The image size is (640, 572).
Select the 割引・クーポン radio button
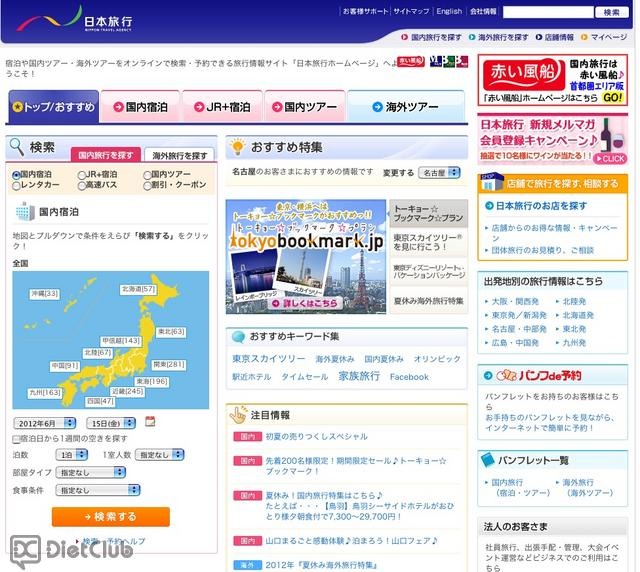pyautogui.click(x=147, y=186)
